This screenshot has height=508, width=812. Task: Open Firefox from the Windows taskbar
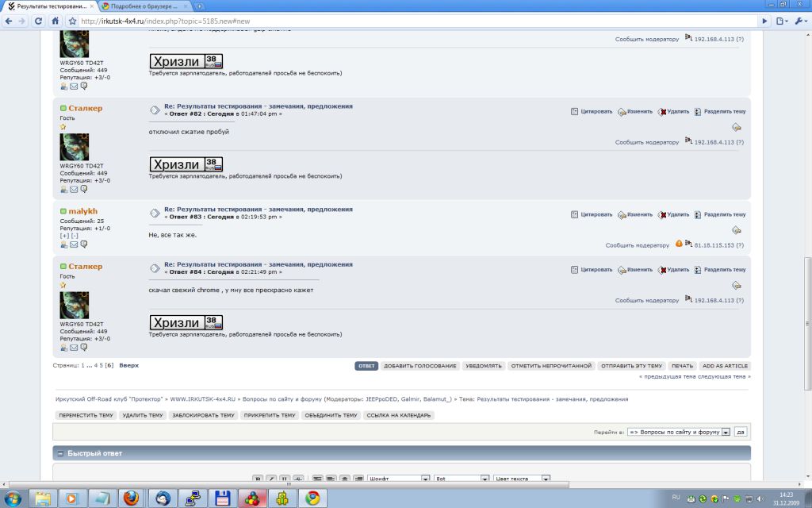[x=130, y=498]
